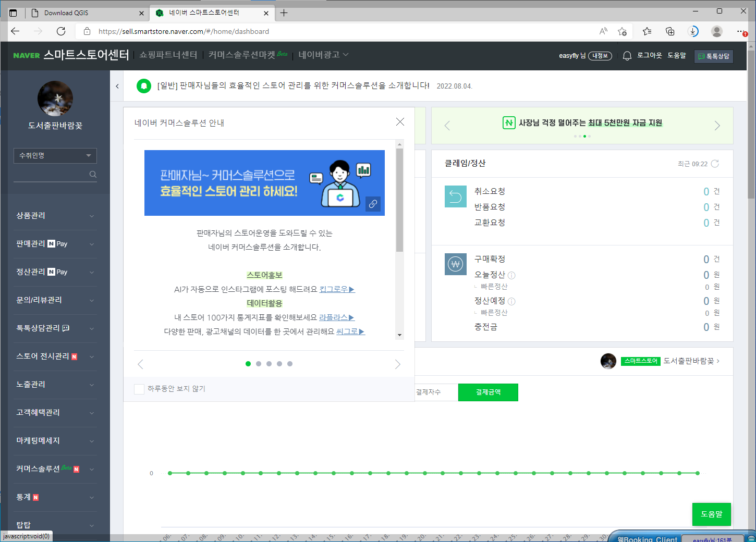Expand 스토어 전시관리 sidebar menu
Screen dimensions: 756x542
tap(55, 356)
